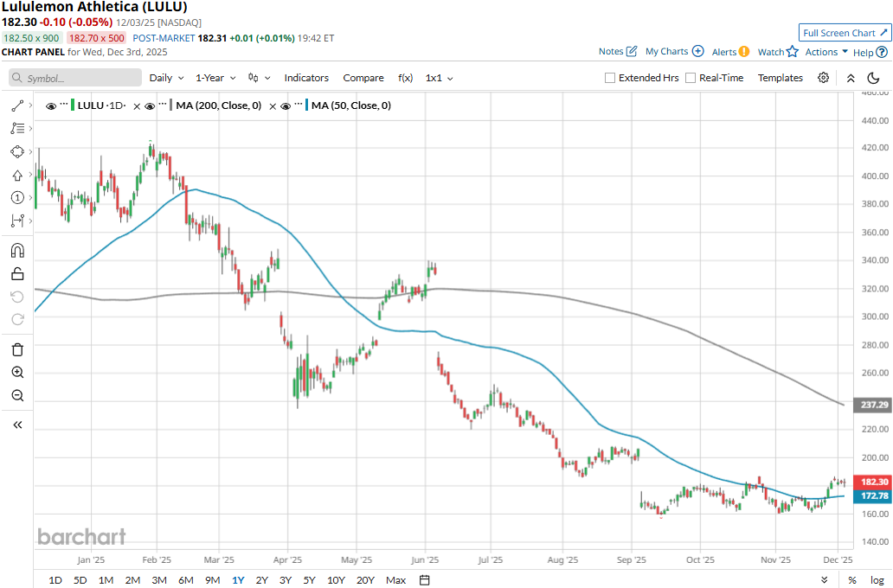The height and width of the screenshot is (588, 893).
Task: Open the f(x) expressions menu
Action: (405, 78)
